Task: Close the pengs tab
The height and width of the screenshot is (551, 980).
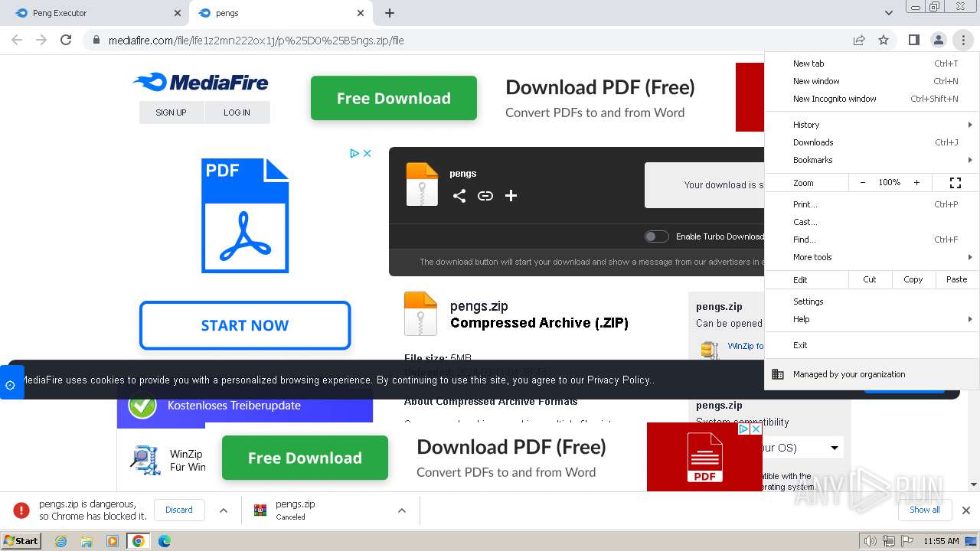Action: click(x=361, y=13)
